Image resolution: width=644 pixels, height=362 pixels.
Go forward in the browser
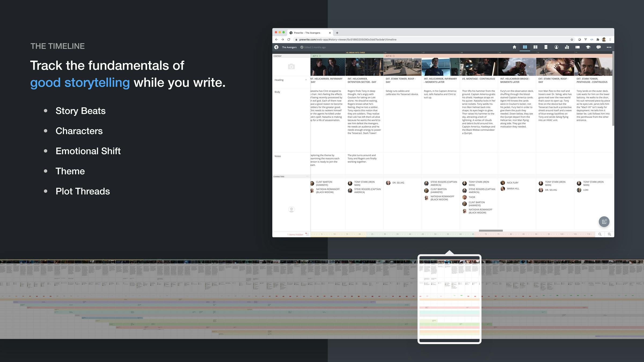[283, 39]
